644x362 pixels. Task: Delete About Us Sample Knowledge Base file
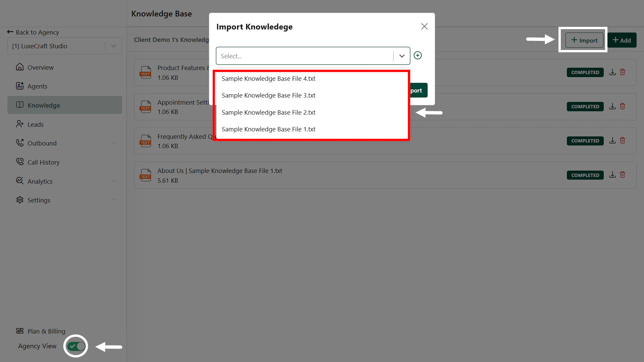point(623,175)
